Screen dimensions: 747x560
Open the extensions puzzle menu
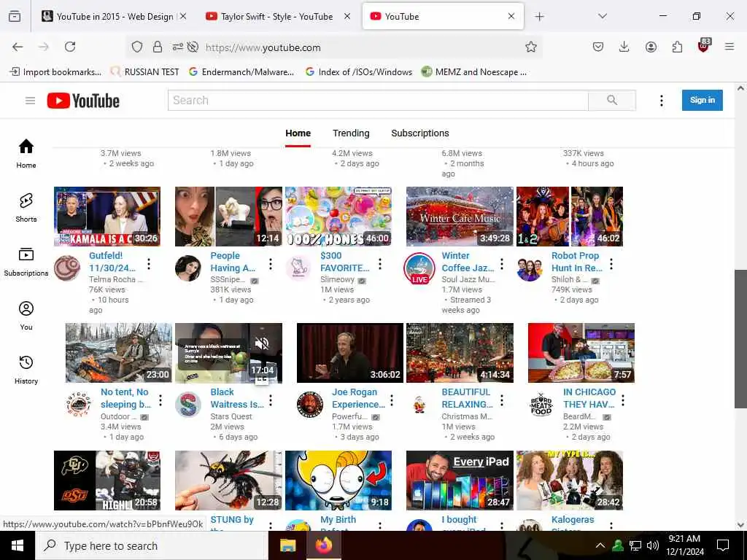tap(677, 47)
